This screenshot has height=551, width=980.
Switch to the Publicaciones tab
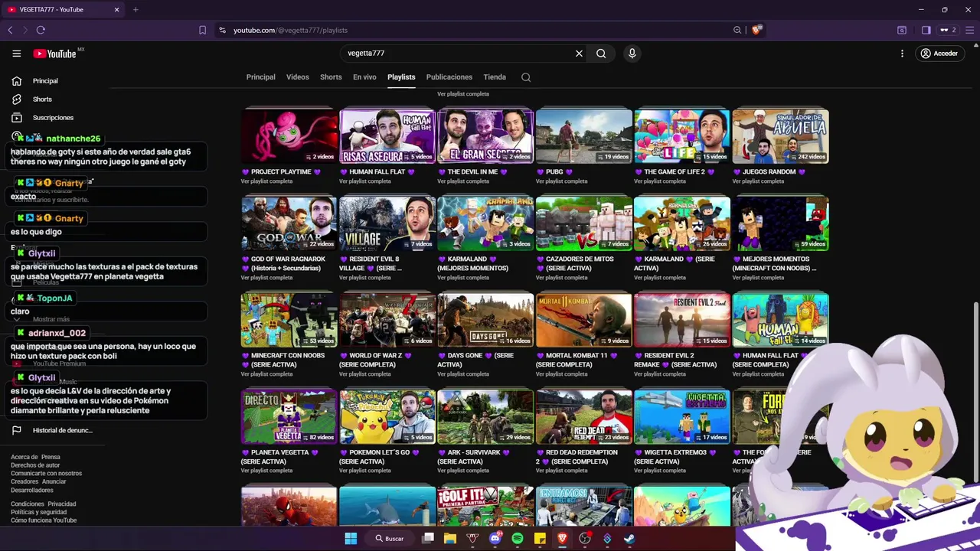[x=449, y=77]
